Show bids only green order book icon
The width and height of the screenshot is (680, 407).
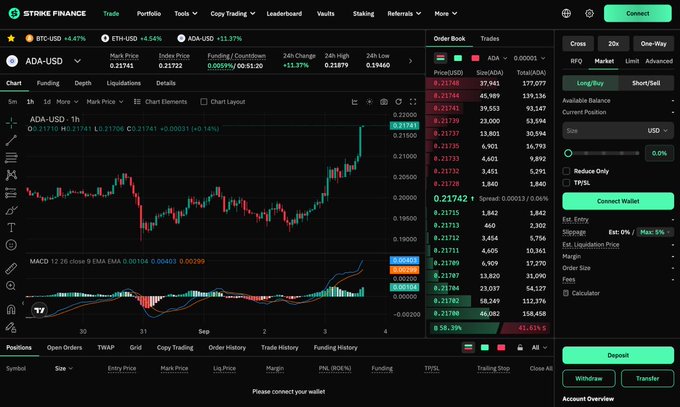tap(458, 58)
